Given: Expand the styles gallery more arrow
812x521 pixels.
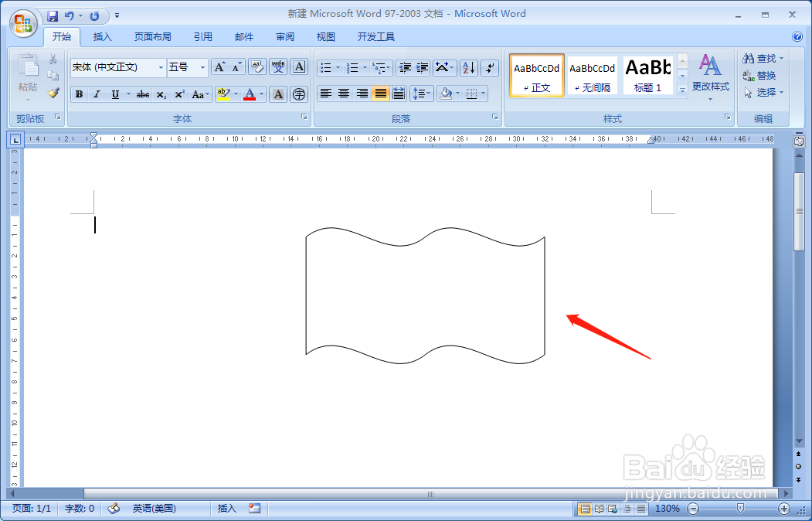Looking at the screenshot, I should click(x=682, y=90).
